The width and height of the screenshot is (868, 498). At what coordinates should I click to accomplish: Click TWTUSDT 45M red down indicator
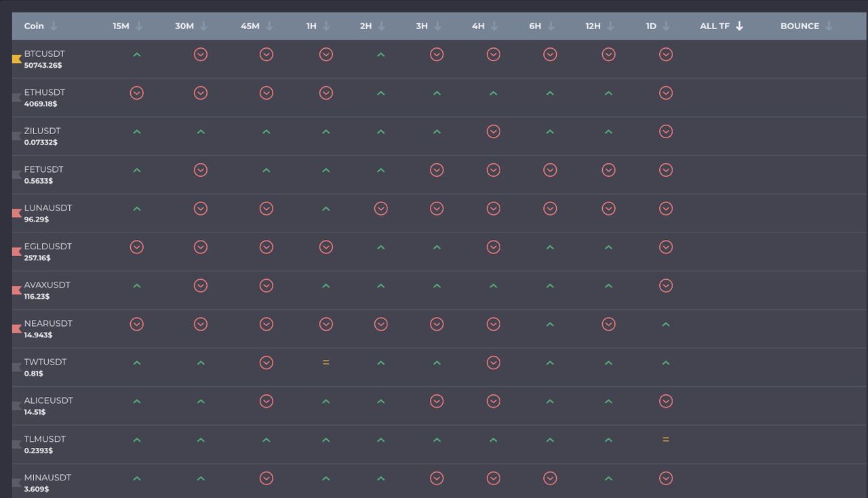(267, 363)
